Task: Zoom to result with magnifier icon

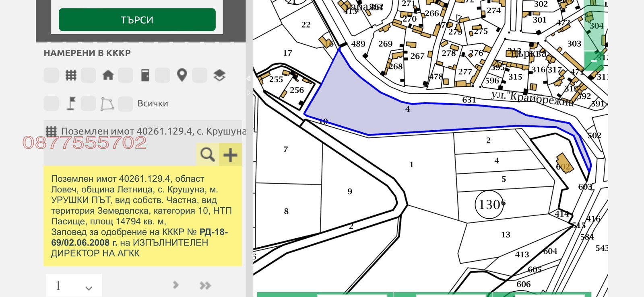Action: 207,154
